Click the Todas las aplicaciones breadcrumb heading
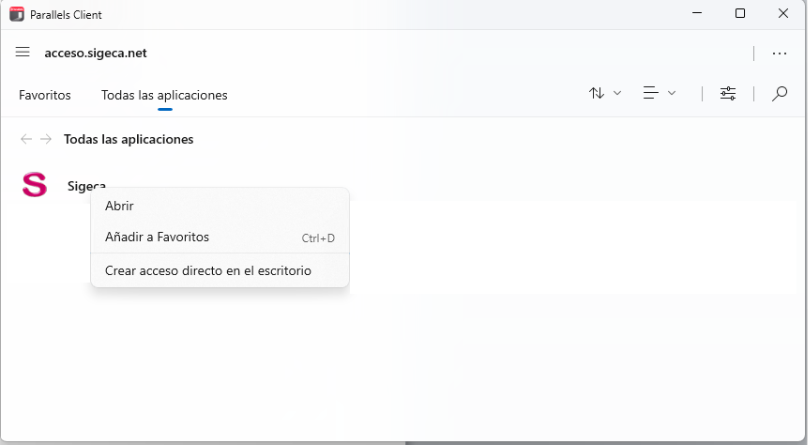 point(129,139)
